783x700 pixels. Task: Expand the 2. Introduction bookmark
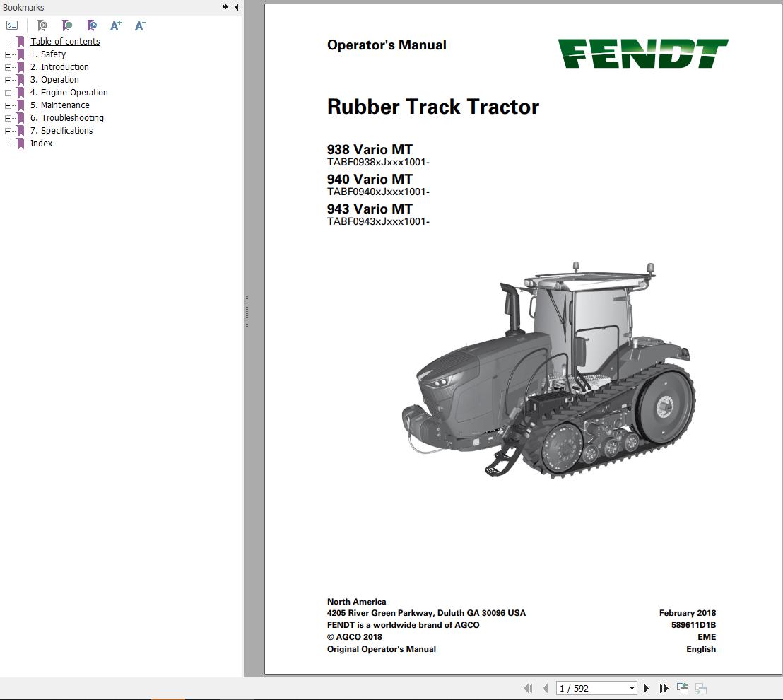(x=8, y=67)
